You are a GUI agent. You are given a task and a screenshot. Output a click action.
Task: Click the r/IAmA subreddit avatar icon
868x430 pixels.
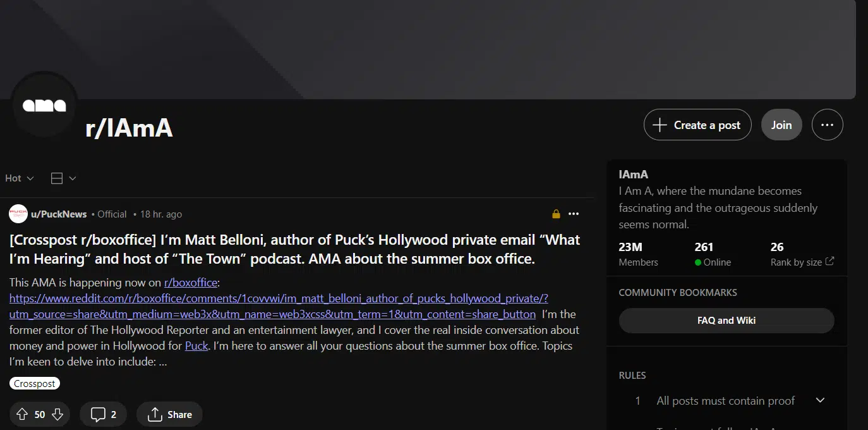(44, 105)
